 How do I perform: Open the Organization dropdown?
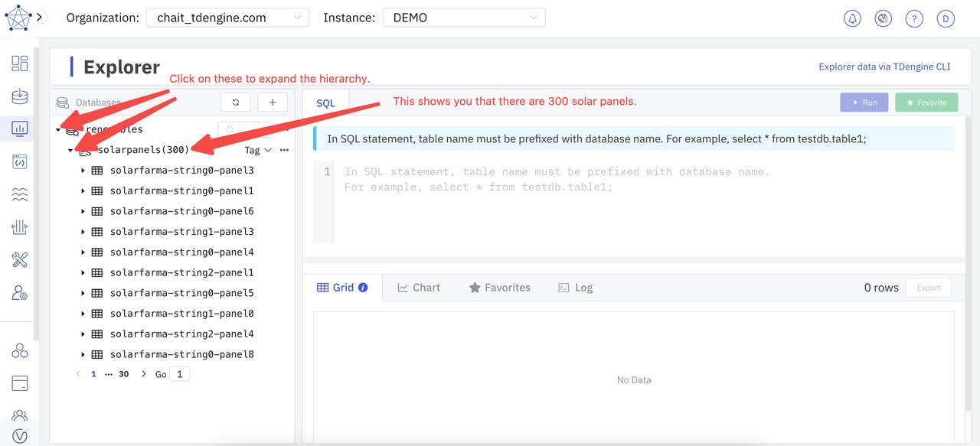click(x=227, y=18)
